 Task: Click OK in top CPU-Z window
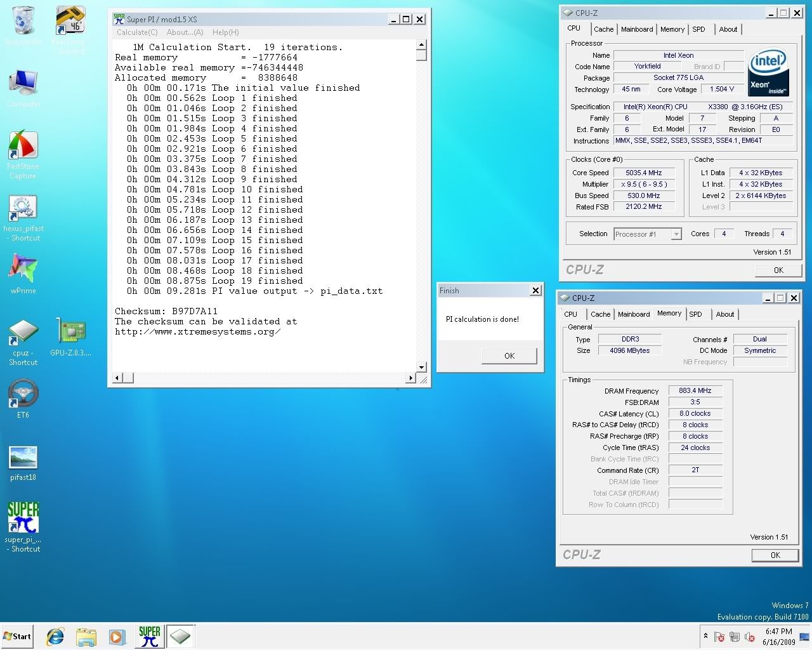pyautogui.click(x=778, y=270)
